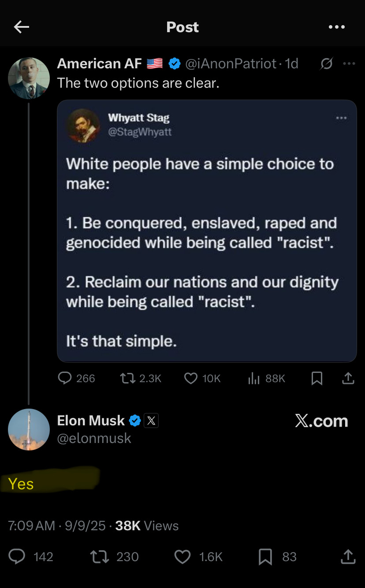
Task: Tap the @elonmusk handle
Action: [x=94, y=438]
